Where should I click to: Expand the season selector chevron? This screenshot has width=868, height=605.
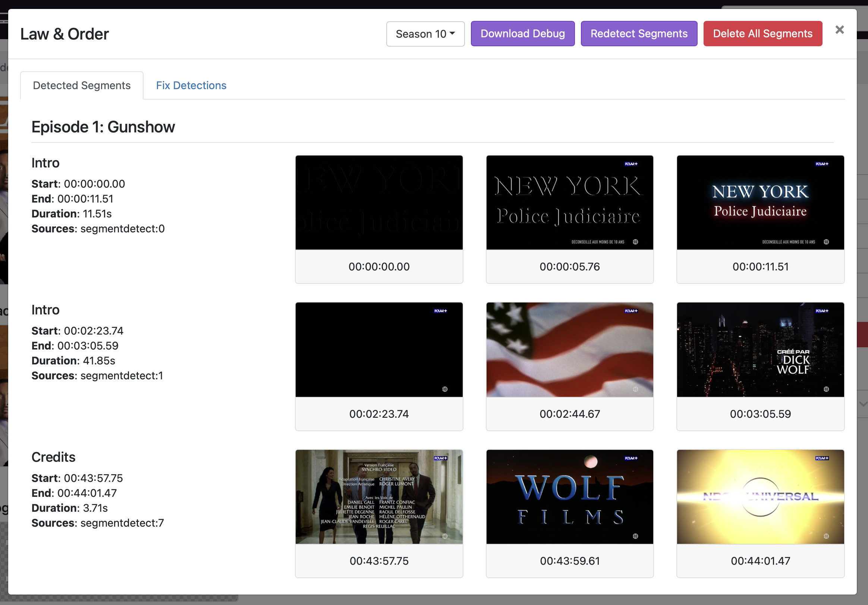point(452,34)
